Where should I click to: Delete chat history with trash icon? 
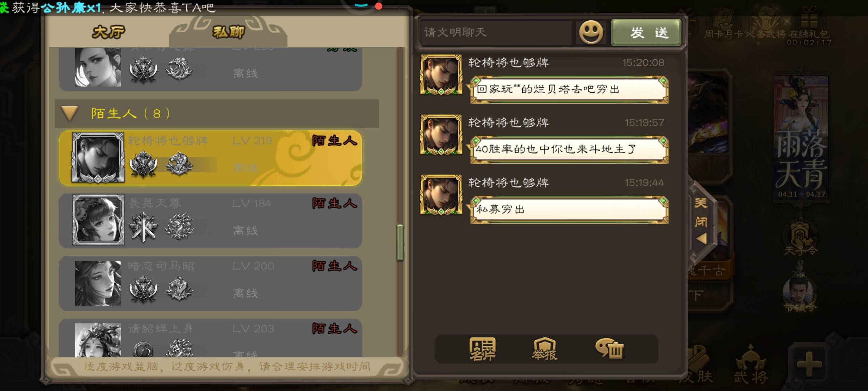[x=609, y=348]
